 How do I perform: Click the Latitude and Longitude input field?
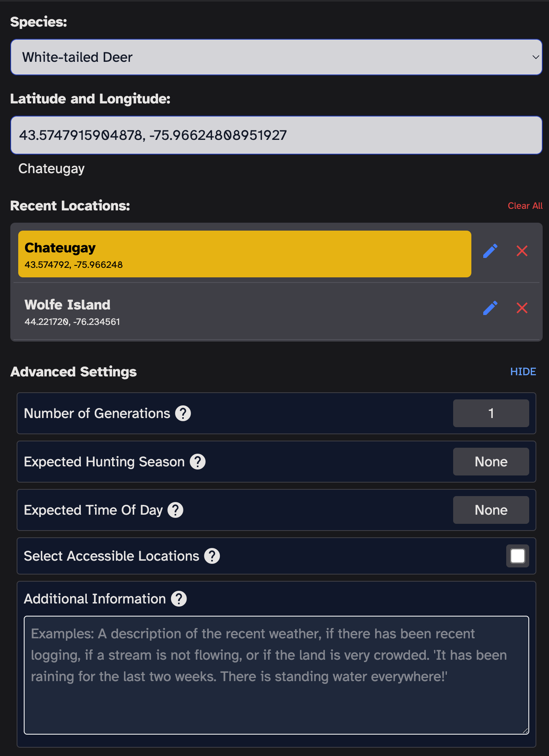point(276,135)
